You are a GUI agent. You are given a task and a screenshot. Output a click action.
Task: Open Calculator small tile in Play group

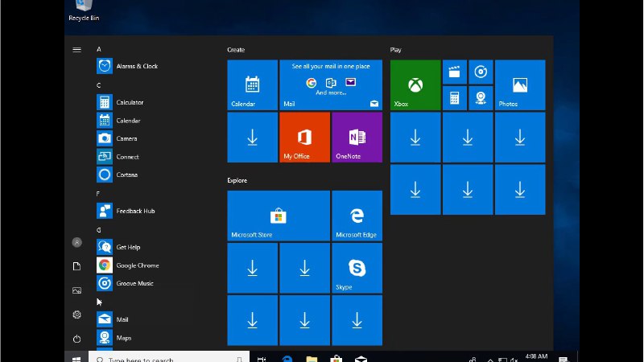tap(455, 98)
